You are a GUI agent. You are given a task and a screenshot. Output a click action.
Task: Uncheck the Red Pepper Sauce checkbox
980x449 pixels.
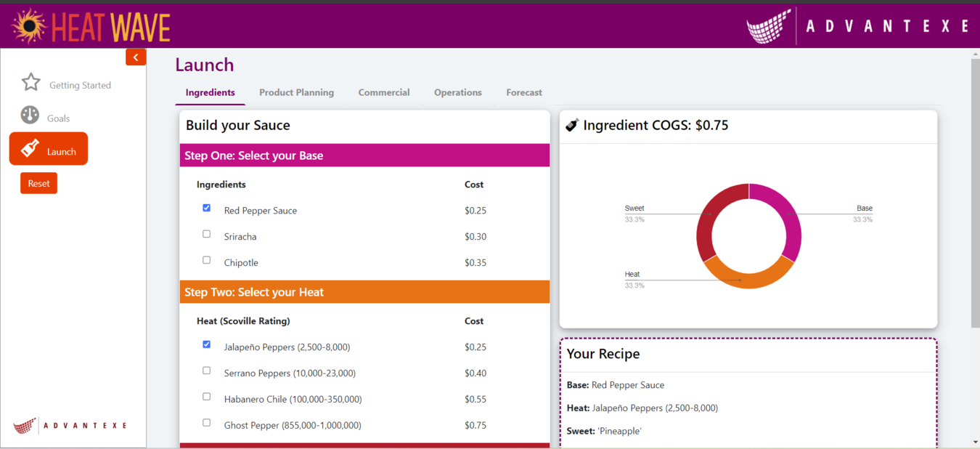point(207,208)
